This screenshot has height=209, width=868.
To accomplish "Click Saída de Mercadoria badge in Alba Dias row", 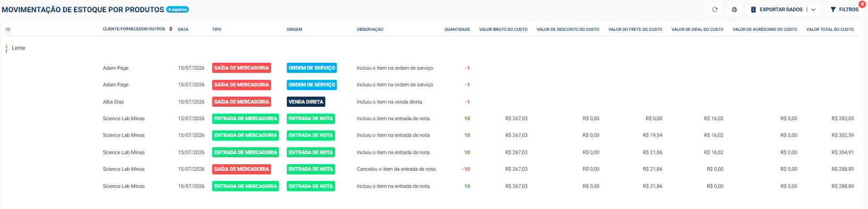I will [241, 102].
